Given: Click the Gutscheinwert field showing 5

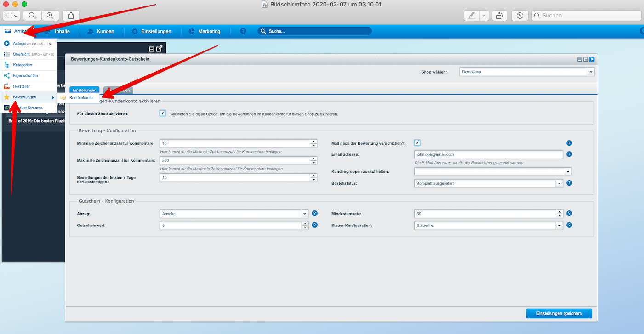Looking at the screenshot, I should click(x=230, y=226).
